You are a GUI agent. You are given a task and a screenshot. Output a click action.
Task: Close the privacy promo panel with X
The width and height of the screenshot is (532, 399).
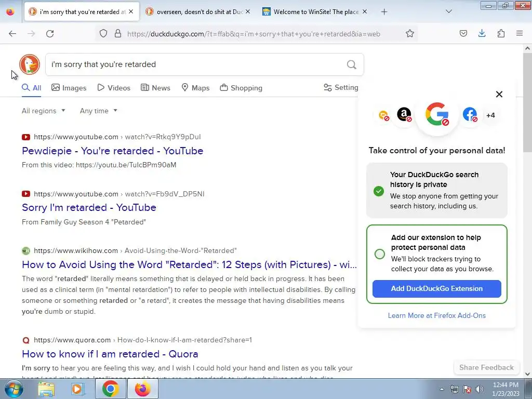coord(499,95)
